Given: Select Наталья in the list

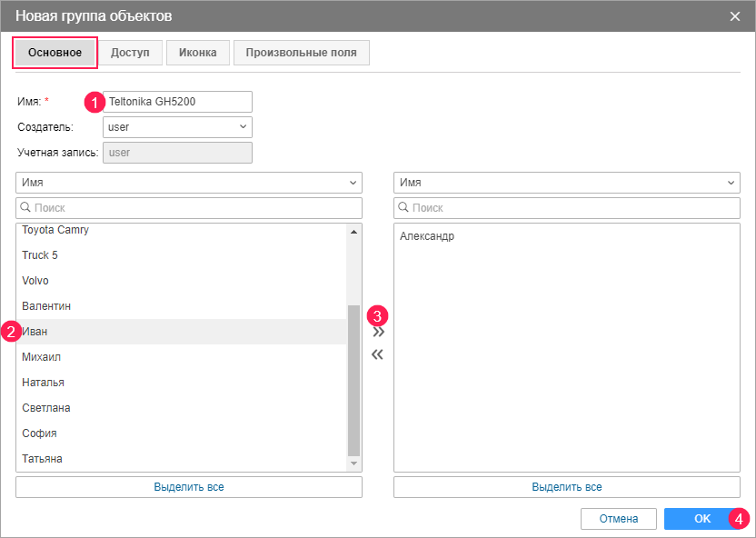Looking at the screenshot, I should pyautogui.click(x=182, y=383).
